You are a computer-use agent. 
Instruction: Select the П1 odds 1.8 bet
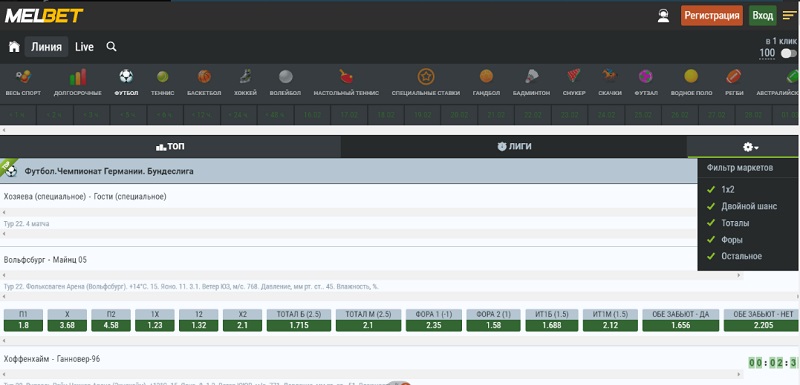tap(23, 320)
